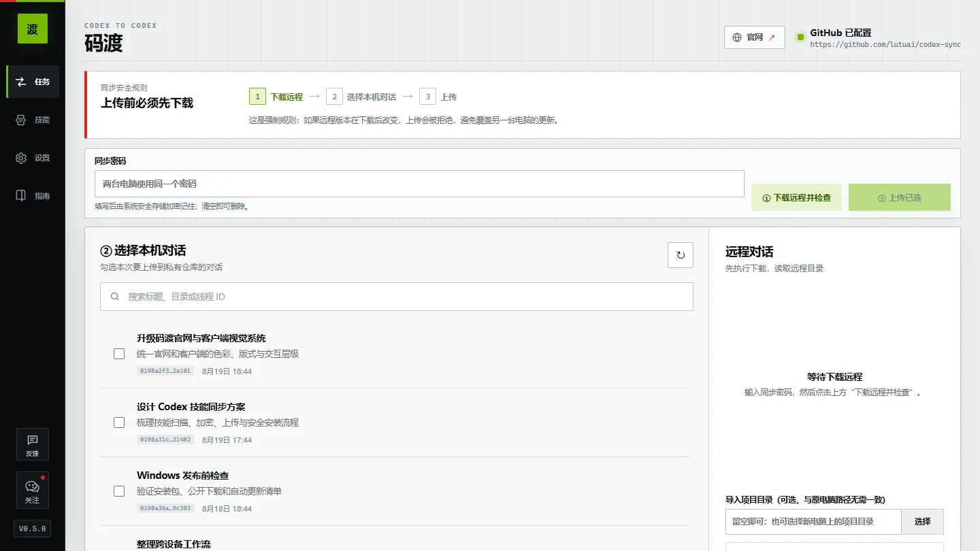Click the title 设计 Codex 技能同步方案
The height and width of the screenshot is (551, 980).
(x=191, y=407)
